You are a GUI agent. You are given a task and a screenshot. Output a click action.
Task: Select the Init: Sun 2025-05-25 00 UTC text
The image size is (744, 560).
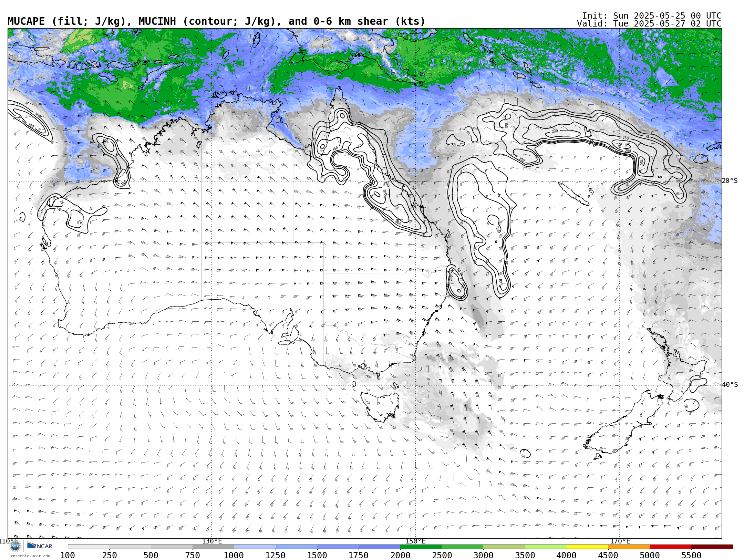tap(652, 16)
